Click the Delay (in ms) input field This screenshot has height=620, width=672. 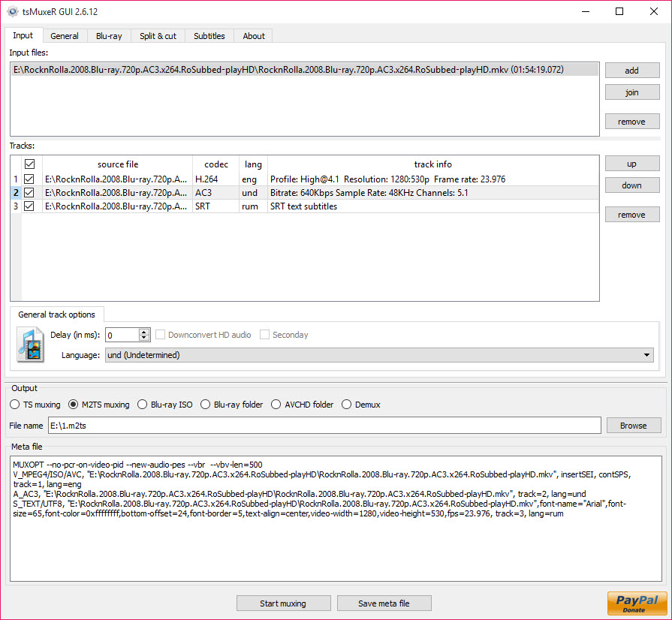click(122, 335)
